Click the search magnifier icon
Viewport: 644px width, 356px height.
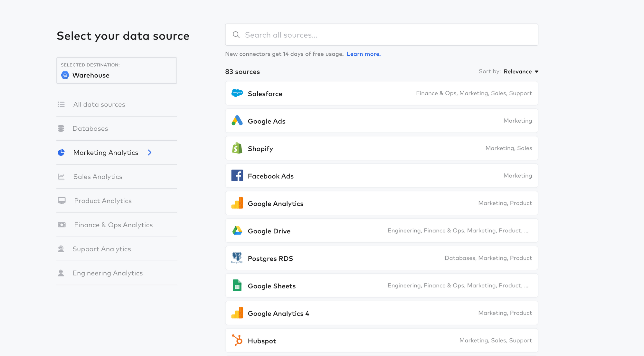pyautogui.click(x=236, y=35)
